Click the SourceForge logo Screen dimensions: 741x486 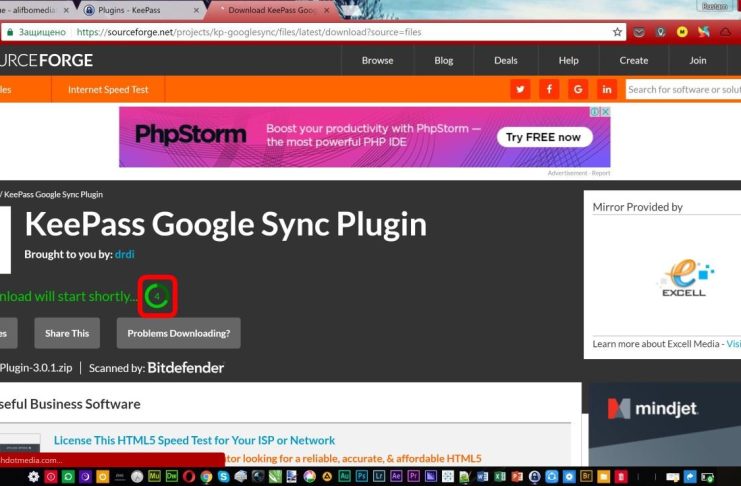tap(46, 61)
